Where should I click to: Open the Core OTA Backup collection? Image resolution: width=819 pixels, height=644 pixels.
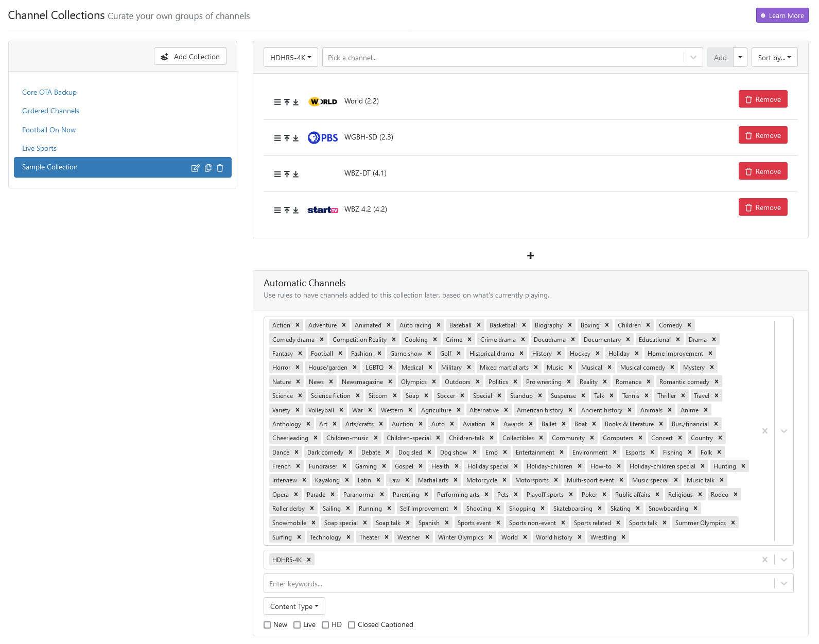coord(49,92)
